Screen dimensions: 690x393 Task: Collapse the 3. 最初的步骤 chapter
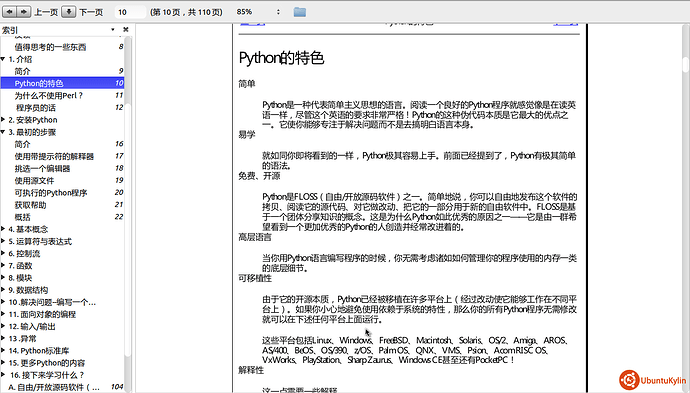pos(3,132)
